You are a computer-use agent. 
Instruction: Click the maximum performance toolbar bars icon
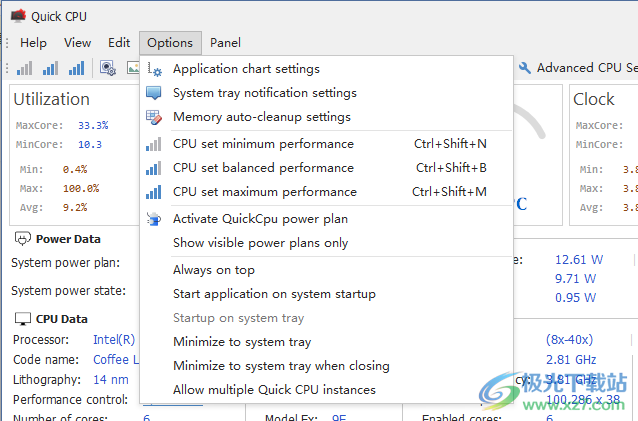pos(76,68)
